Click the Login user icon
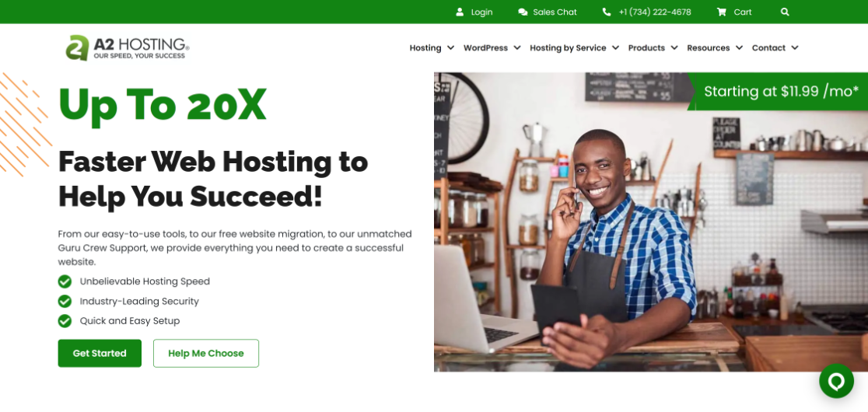868x412 pixels. [460, 12]
